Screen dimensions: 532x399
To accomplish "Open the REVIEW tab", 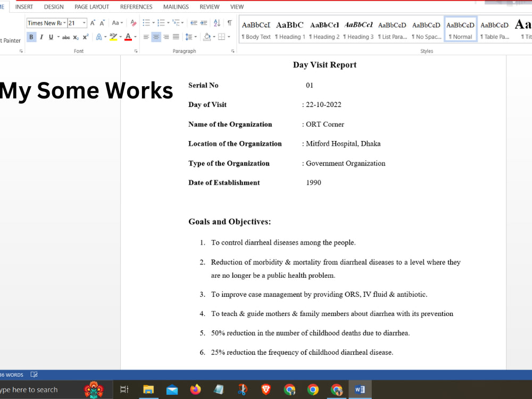I will pos(209,7).
